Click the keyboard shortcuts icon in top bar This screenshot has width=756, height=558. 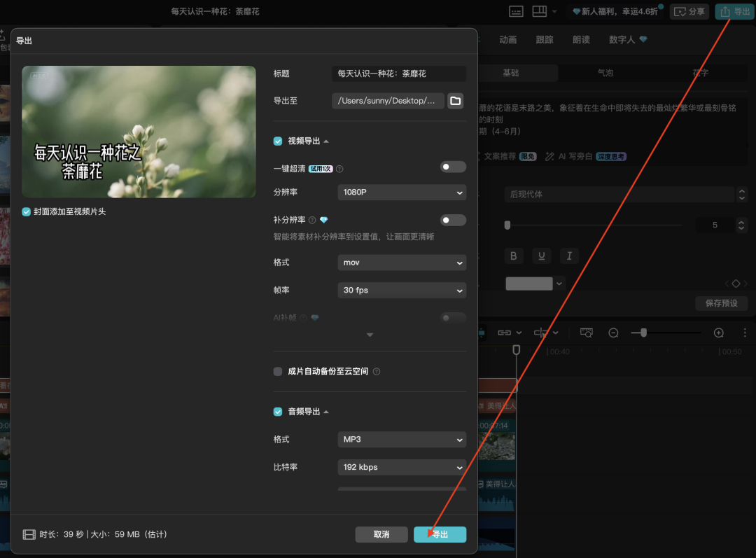(516, 11)
